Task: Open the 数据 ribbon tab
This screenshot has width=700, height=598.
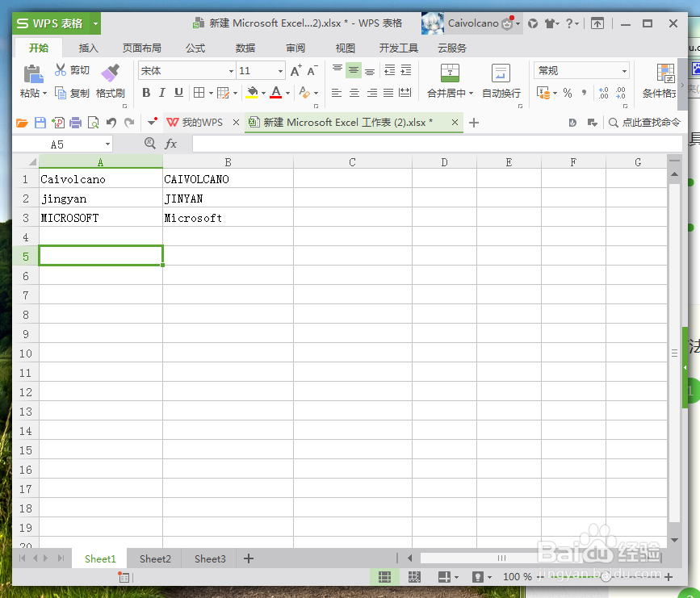Action: point(245,48)
